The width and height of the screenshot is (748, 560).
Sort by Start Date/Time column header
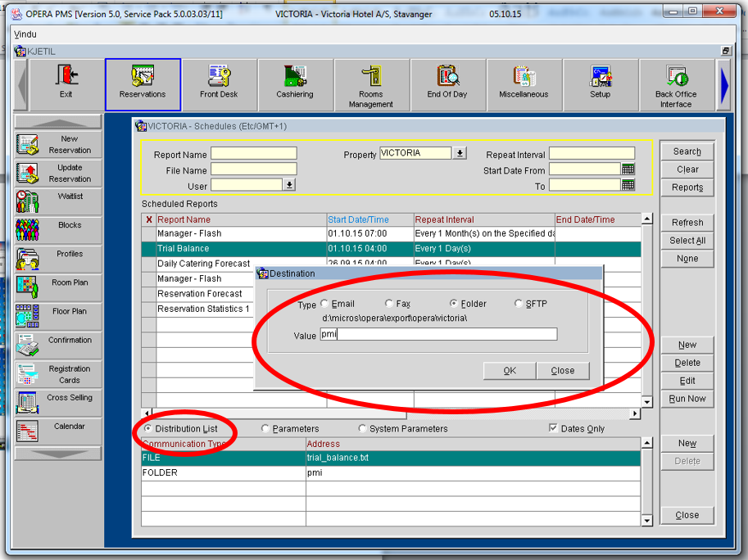click(x=369, y=219)
